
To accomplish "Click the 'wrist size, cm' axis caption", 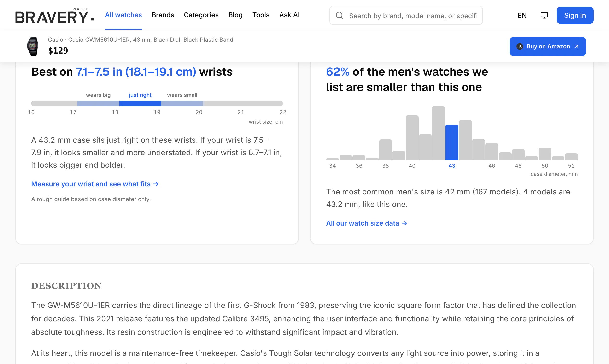I will point(266,122).
